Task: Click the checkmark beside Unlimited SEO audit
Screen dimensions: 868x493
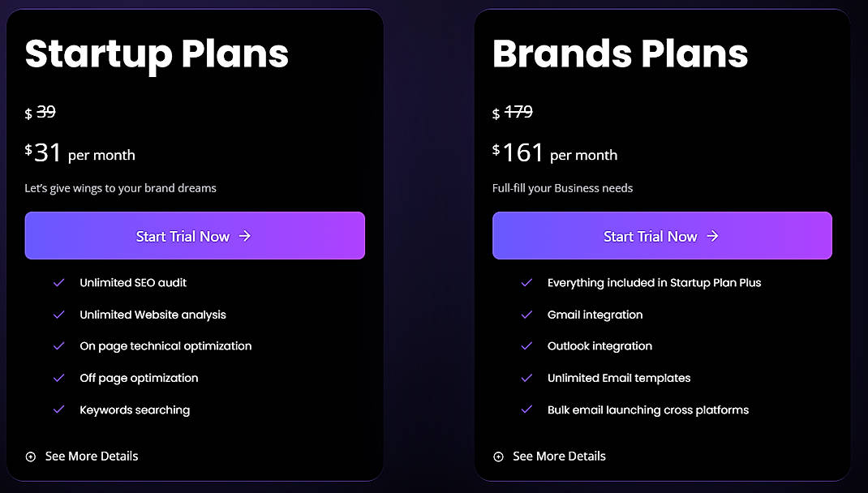Action: (58, 283)
